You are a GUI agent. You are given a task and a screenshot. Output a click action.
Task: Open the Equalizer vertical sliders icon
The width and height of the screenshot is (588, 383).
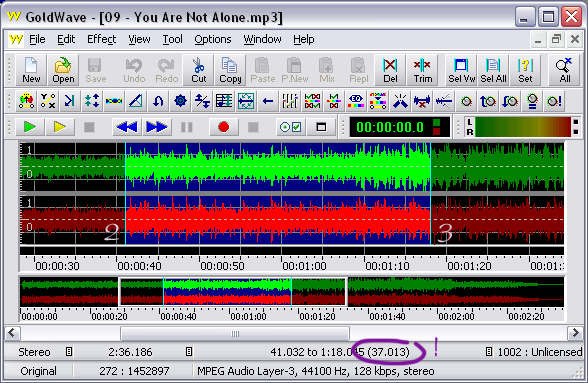pyautogui.click(x=290, y=101)
